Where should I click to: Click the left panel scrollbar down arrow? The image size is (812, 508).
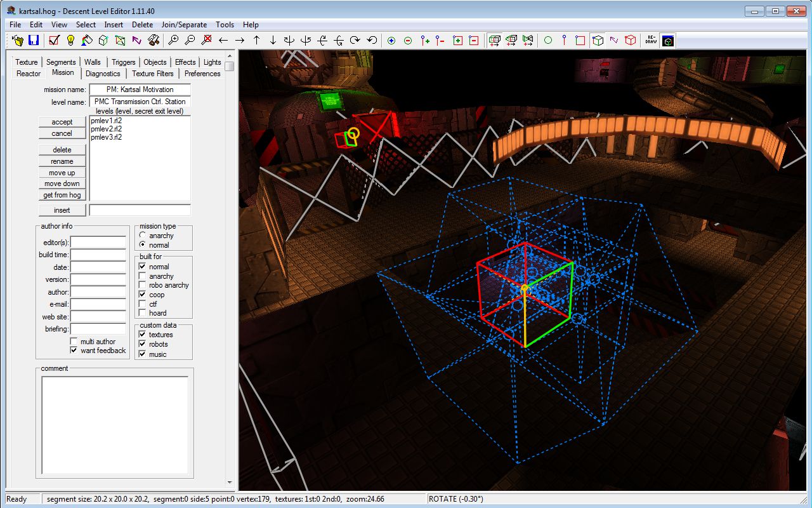(230, 484)
